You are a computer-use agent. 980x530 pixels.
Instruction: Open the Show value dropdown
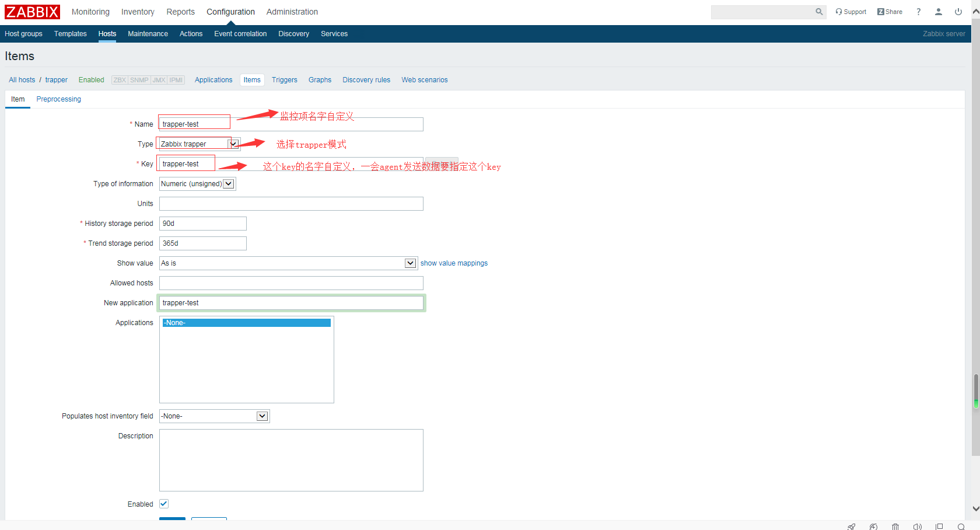tap(288, 263)
